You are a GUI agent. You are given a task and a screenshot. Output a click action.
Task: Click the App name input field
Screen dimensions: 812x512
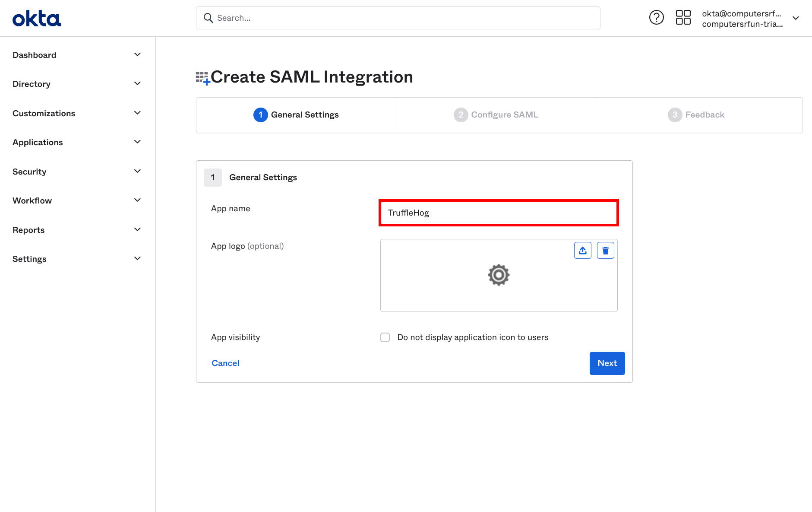(x=499, y=213)
